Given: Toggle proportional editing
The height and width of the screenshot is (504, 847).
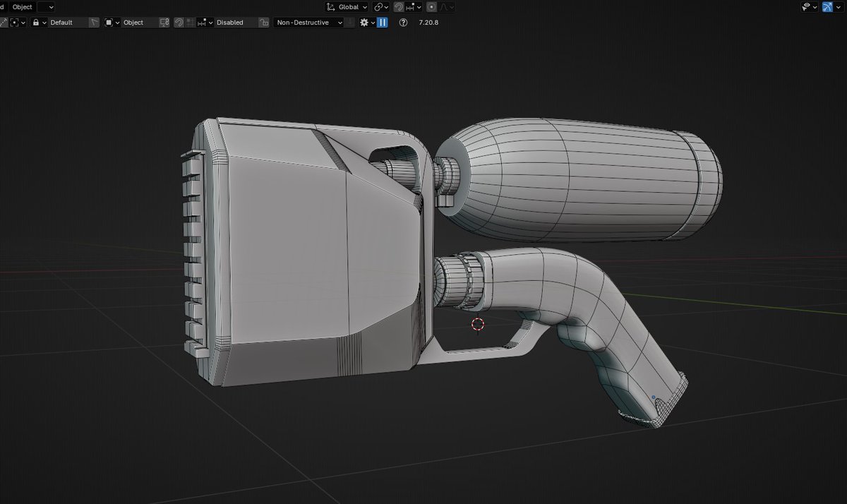Looking at the screenshot, I should [x=431, y=7].
